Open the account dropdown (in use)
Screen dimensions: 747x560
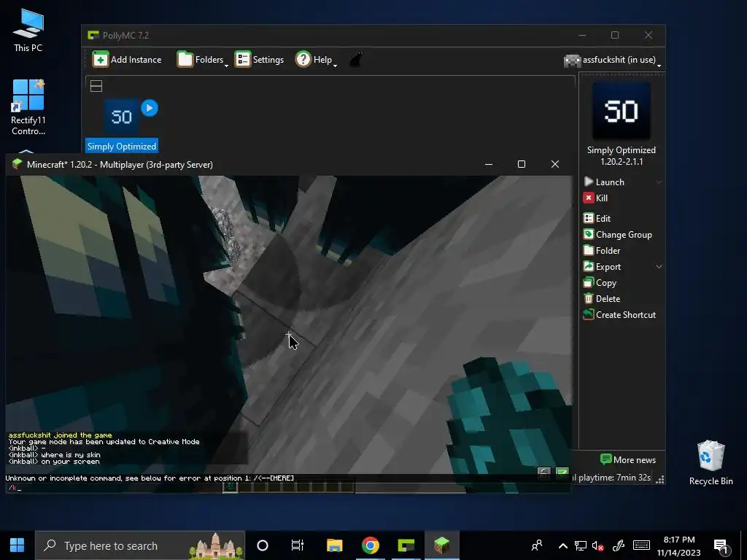click(x=613, y=60)
